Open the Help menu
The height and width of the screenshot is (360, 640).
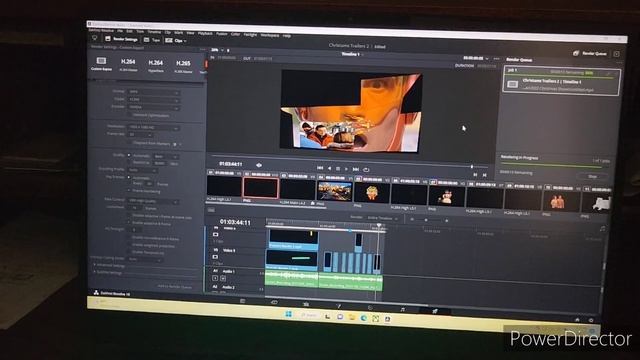[x=287, y=36]
